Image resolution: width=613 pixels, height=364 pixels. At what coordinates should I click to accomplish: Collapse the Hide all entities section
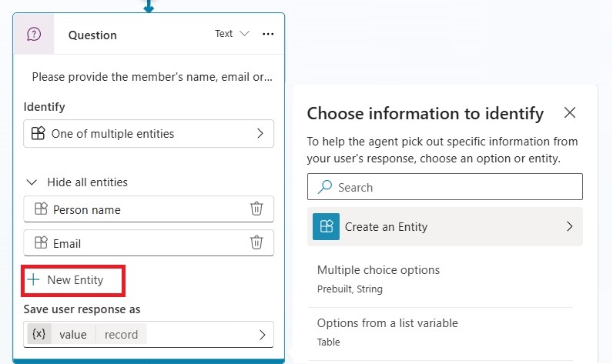click(x=32, y=182)
